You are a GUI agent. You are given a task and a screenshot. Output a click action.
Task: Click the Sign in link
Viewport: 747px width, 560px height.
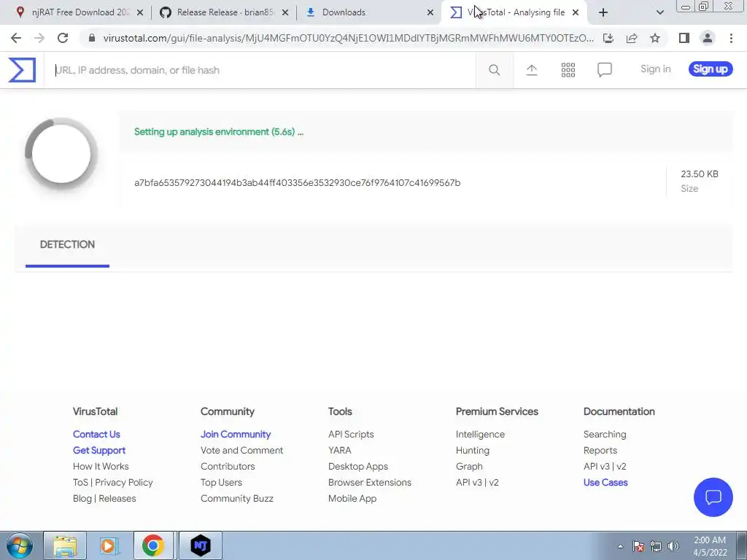(x=656, y=69)
